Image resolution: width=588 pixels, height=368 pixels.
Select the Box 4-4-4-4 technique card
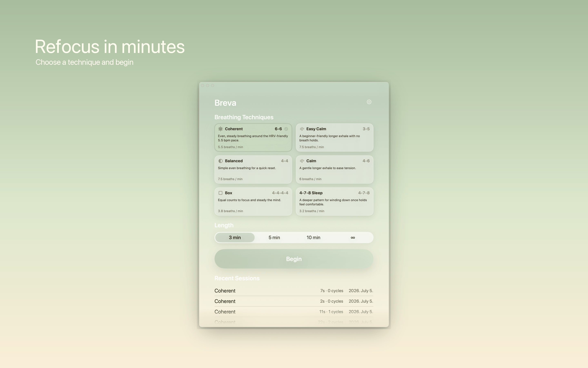click(253, 202)
